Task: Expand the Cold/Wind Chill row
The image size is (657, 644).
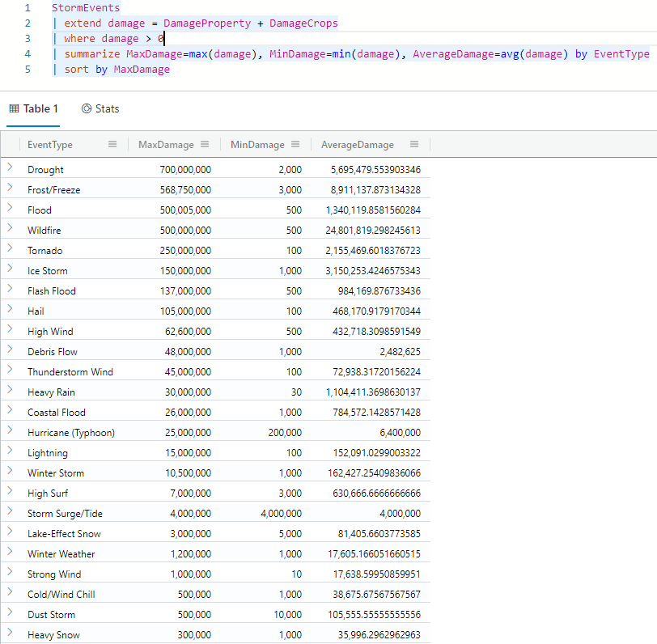Action: click(10, 592)
